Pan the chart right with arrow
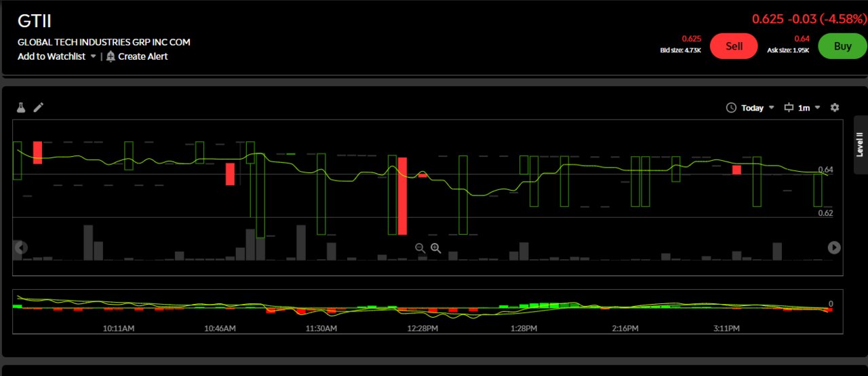The image size is (868, 376). (x=834, y=248)
